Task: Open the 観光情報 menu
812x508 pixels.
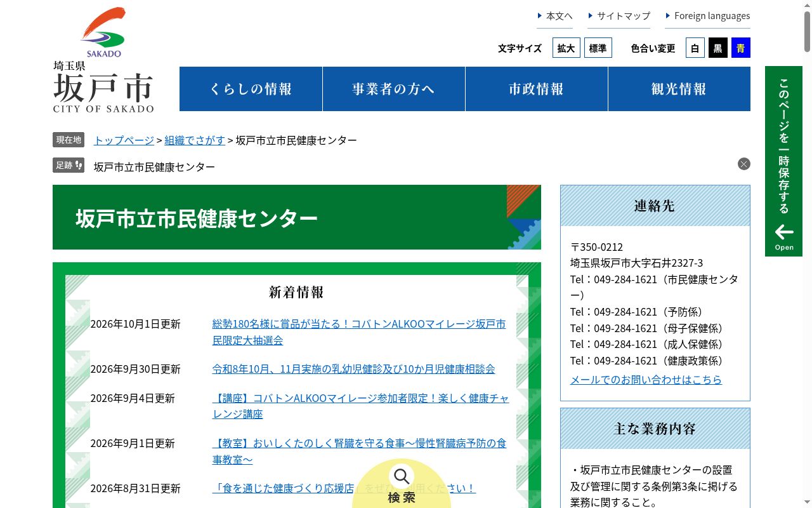Action: pyautogui.click(x=679, y=89)
